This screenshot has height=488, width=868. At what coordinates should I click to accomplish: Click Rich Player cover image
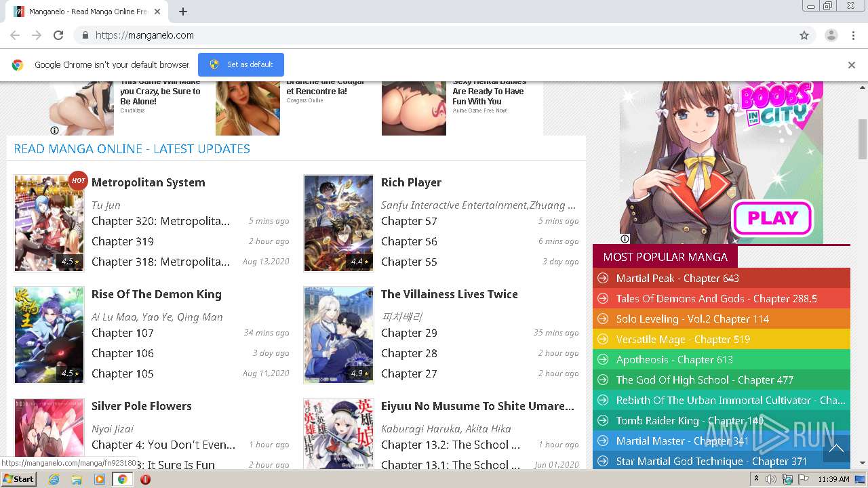click(338, 223)
